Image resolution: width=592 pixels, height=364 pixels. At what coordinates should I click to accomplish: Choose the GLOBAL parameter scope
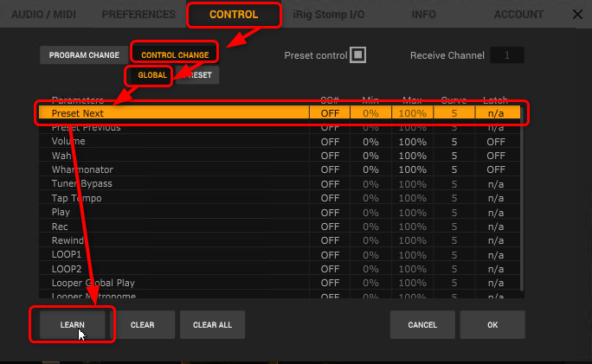(x=151, y=75)
